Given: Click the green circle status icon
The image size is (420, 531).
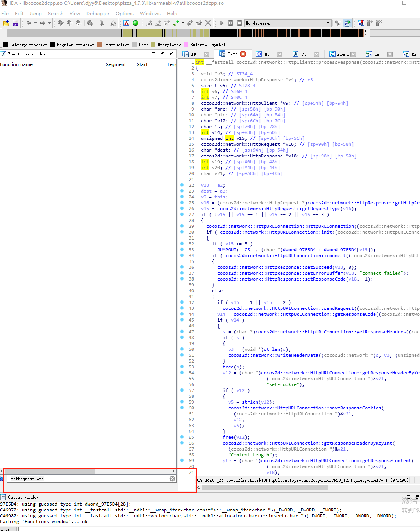Looking at the screenshot, I should [136, 23].
